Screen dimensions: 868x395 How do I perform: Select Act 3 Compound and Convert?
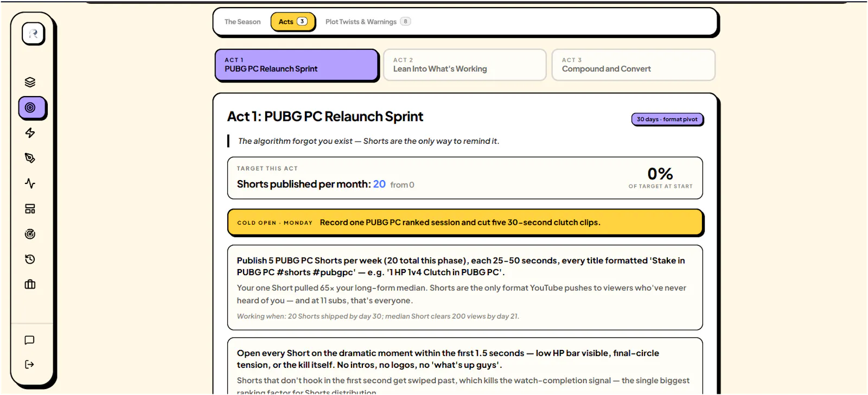click(633, 65)
